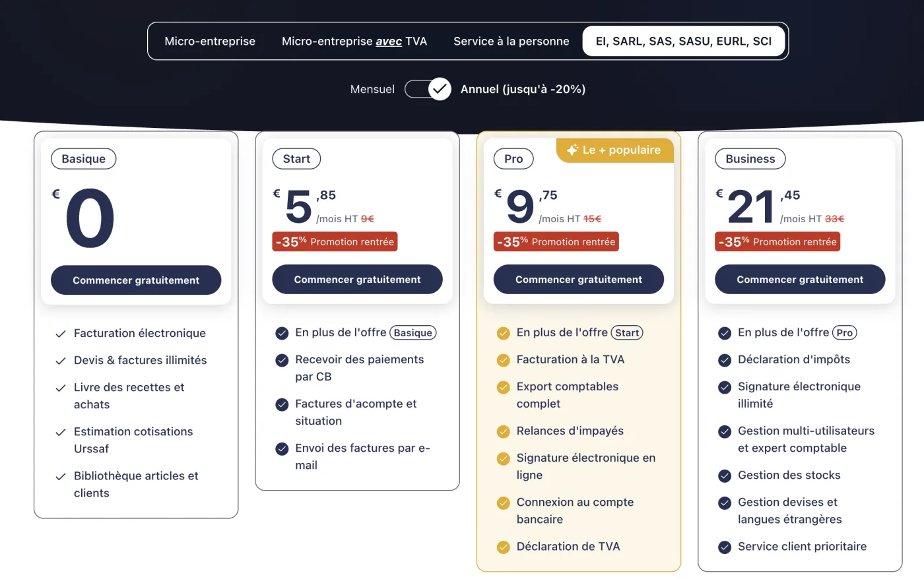This screenshot has height=579, width=924.
Task: Click the yellow check beside Export comptables complet
Action: pyautogui.click(x=503, y=387)
